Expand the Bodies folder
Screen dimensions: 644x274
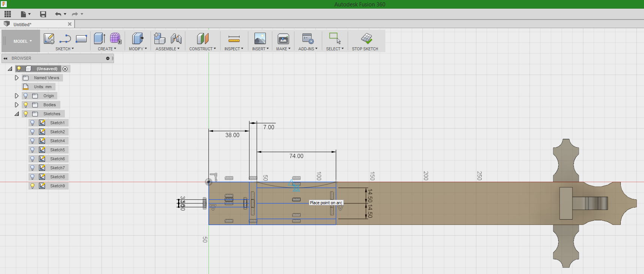point(16,105)
